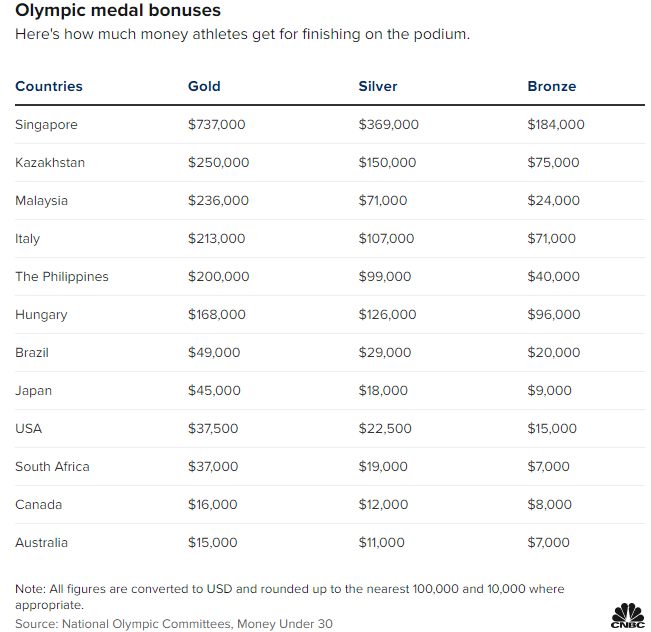Click the Silver column header
Image resolution: width=651 pixels, height=632 pixels.
tap(378, 86)
